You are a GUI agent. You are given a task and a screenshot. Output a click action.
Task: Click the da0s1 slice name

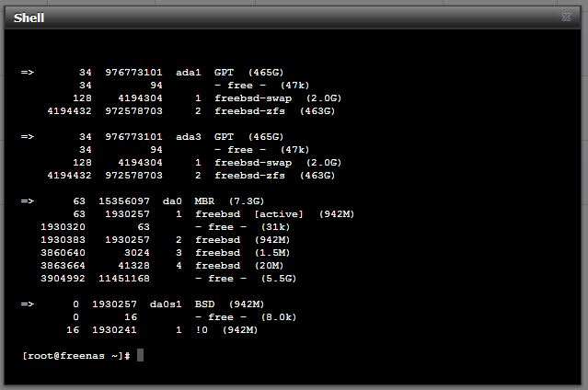click(x=166, y=304)
